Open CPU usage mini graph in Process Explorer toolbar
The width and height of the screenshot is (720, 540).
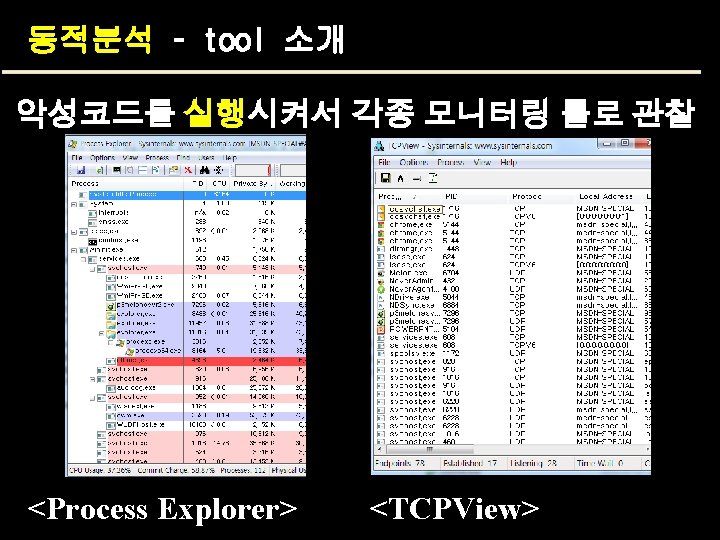pos(253,170)
